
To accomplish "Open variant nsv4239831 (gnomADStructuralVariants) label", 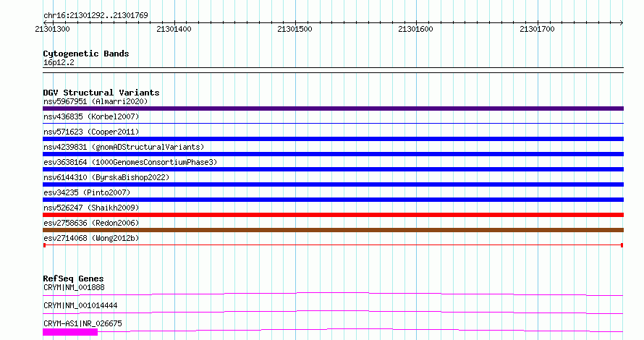I will point(124,147).
